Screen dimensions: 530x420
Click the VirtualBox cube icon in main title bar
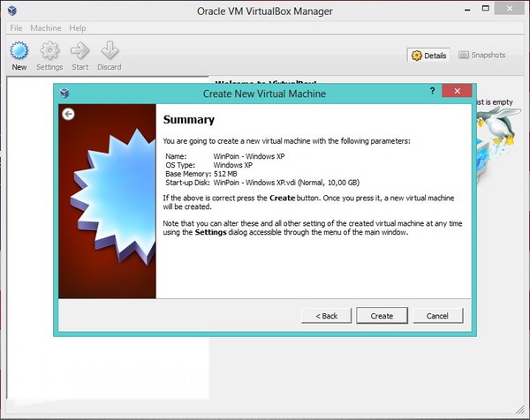click(x=12, y=11)
